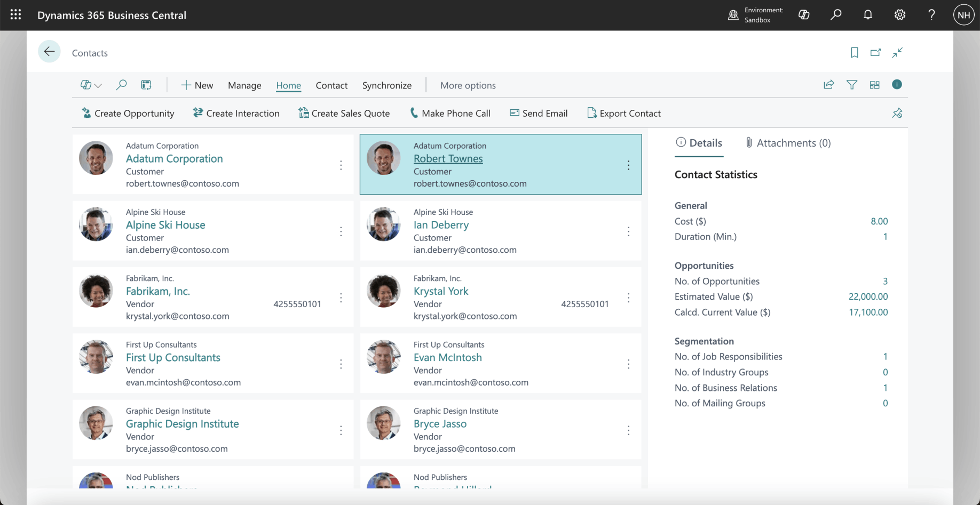Screen dimensions: 980x505
Task: Click the analyze list view icon
Action: point(146,85)
